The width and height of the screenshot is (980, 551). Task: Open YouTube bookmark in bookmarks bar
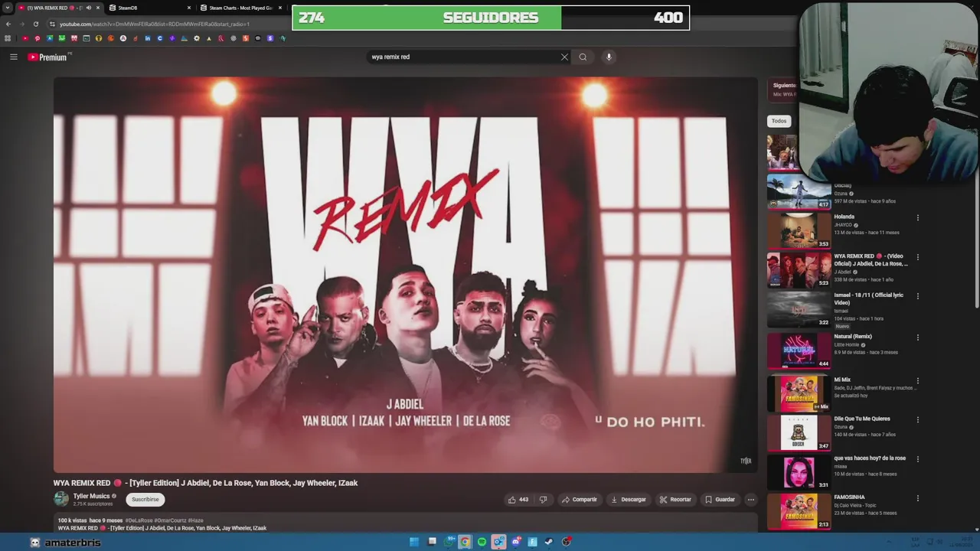[25, 38]
